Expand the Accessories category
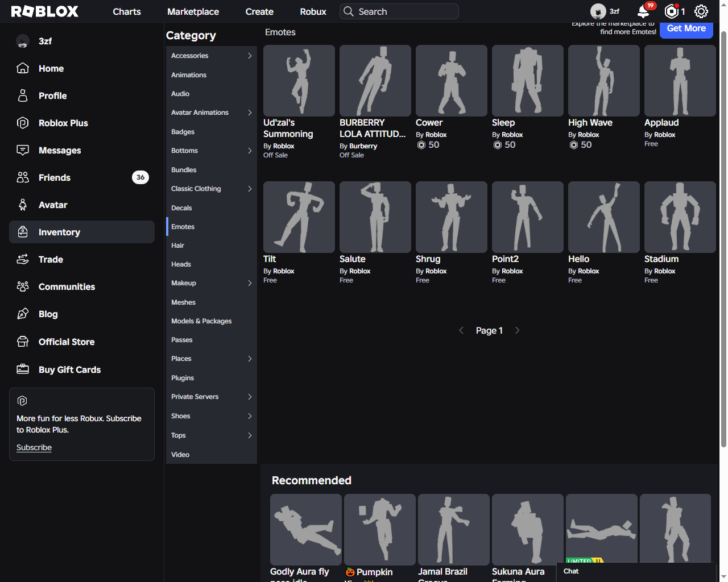 tap(250, 56)
